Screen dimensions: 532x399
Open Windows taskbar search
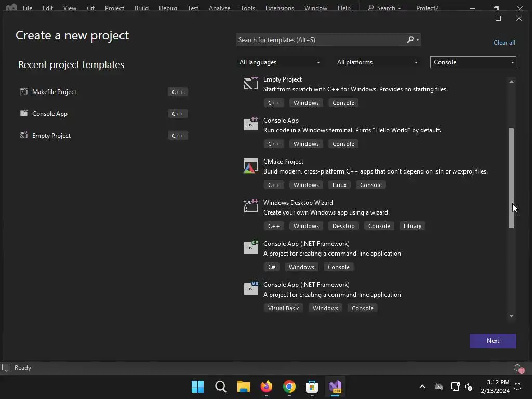[x=220, y=387]
